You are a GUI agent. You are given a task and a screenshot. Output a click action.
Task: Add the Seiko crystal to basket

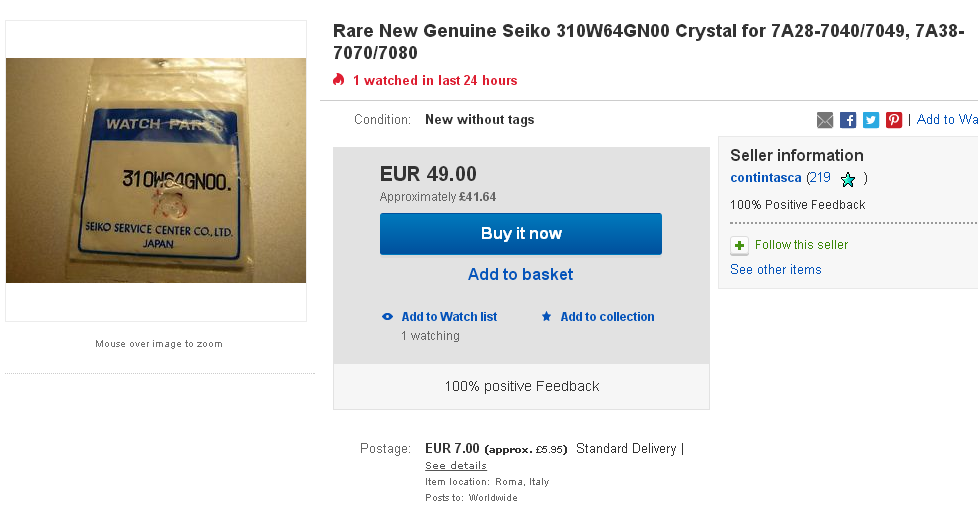coord(520,274)
